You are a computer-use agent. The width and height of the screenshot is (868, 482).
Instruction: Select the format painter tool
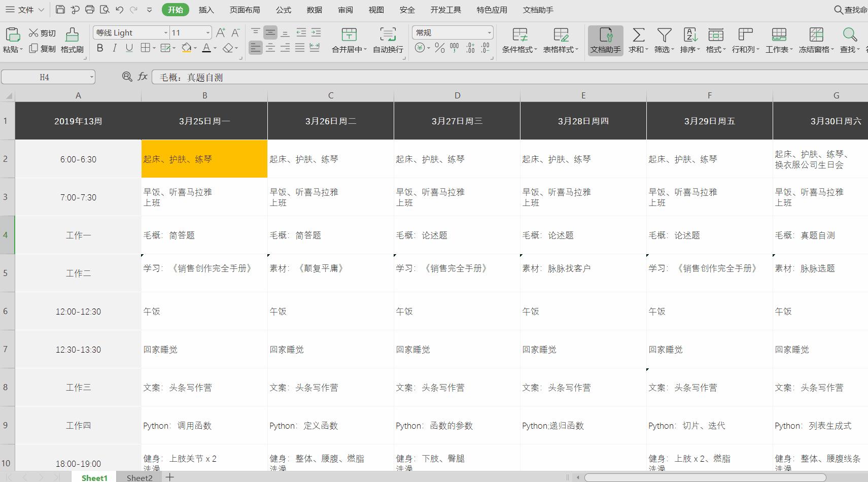(72, 41)
